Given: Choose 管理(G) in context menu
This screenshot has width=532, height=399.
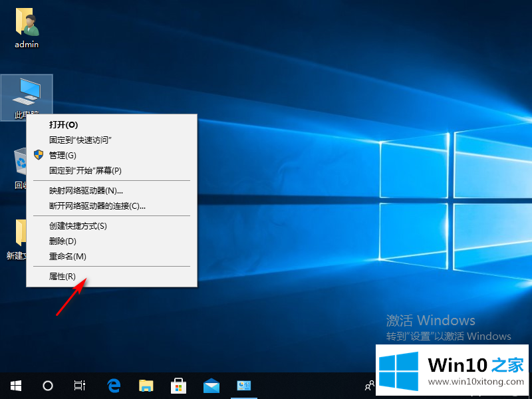Looking at the screenshot, I should click(112, 156).
